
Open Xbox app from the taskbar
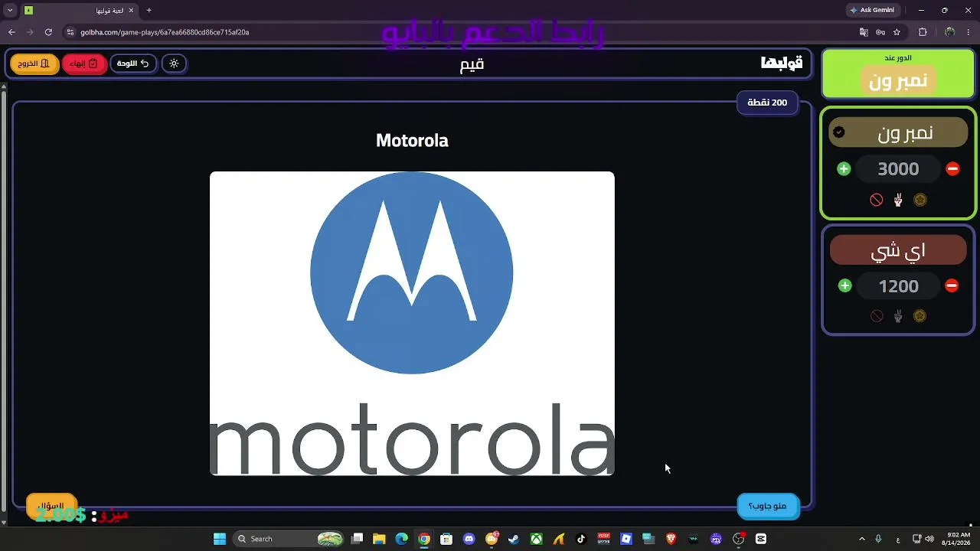click(x=537, y=539)
